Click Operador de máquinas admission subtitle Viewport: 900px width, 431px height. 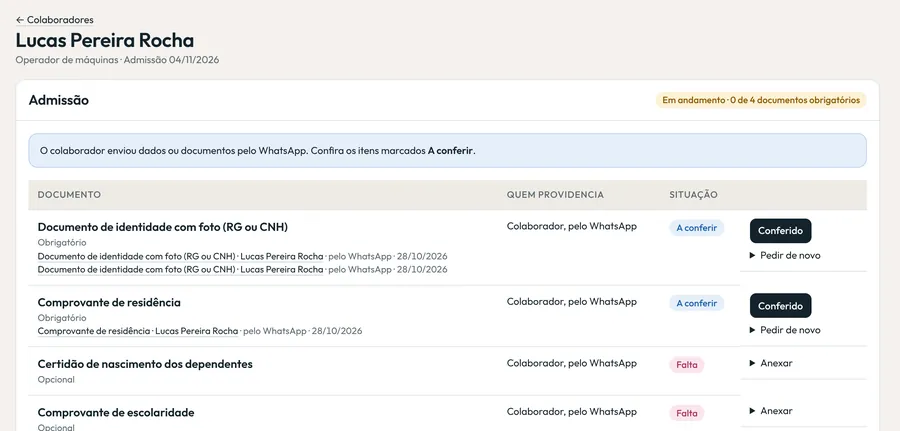coord(117,60)
